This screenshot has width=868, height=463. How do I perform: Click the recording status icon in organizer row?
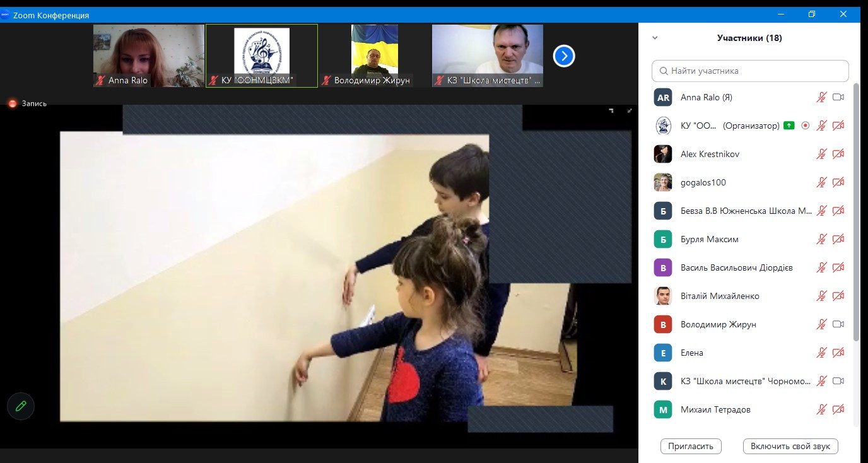[806, 126]
